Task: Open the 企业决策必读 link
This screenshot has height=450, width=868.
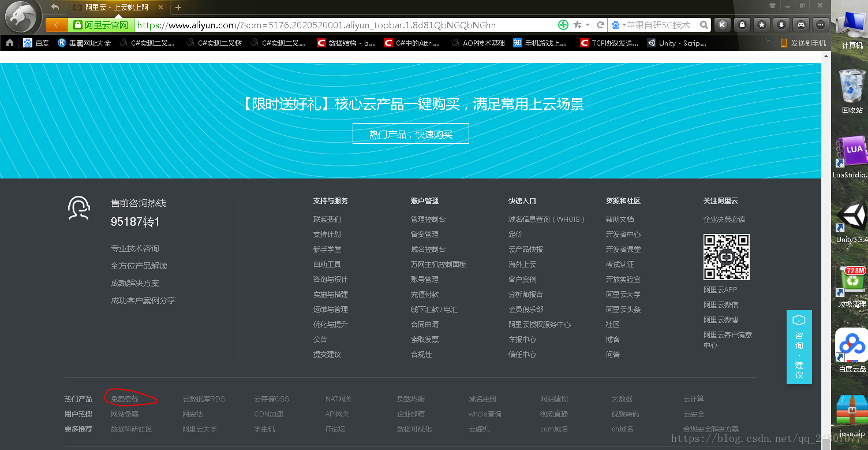Action: [x=724, y=220]
